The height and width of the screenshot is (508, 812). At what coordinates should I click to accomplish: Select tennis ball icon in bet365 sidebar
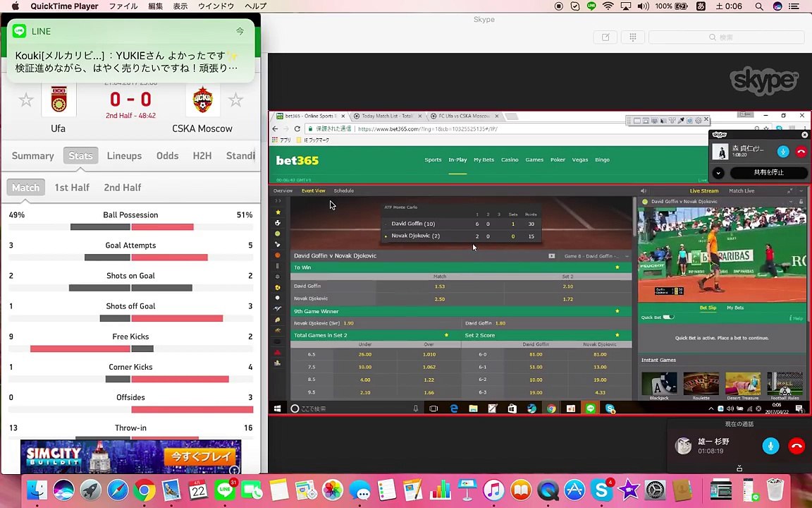pyautogui.click(x=278, y=234)
